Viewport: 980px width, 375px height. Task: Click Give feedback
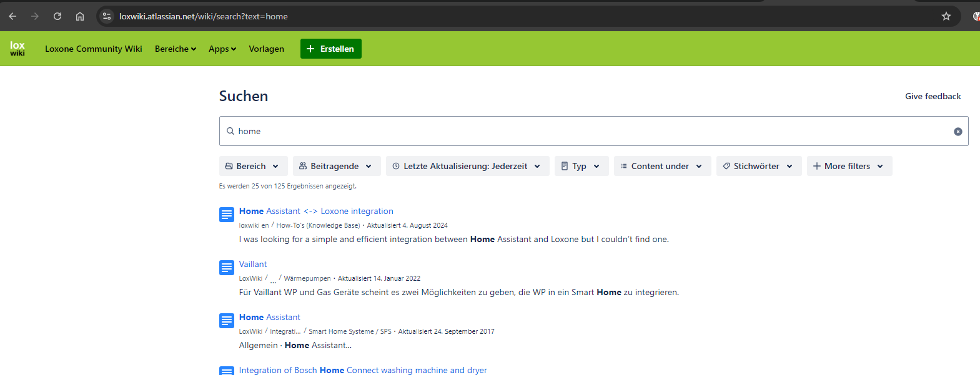click(x=933, y=96)
